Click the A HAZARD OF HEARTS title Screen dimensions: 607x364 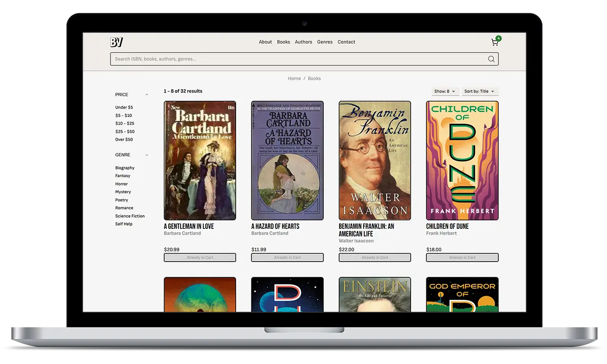(276, 227)
